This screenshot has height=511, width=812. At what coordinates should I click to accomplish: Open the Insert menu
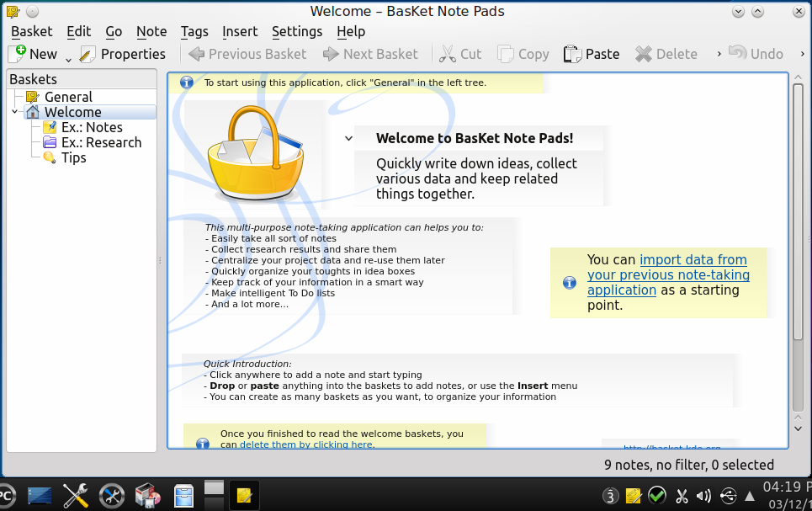point(240,32)
